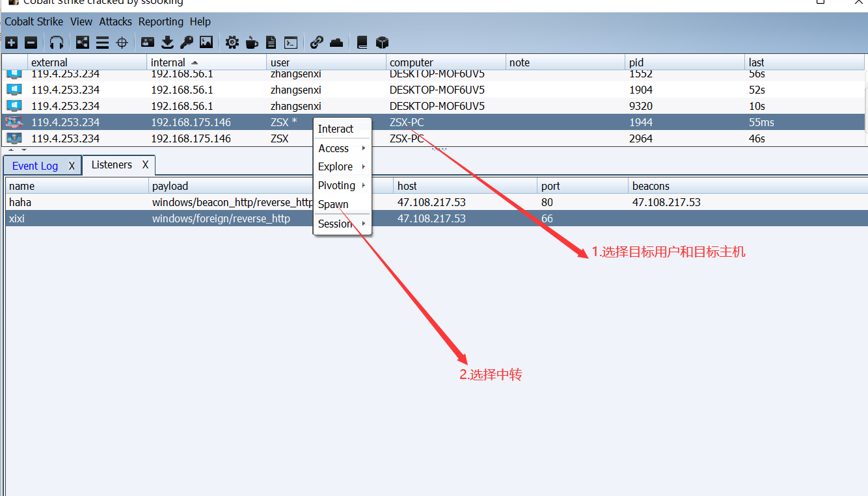The height and width of the screenshot is (496, 868).
Task: Click the beacon icon in pid 2964 row
Action: coord(14,138)
